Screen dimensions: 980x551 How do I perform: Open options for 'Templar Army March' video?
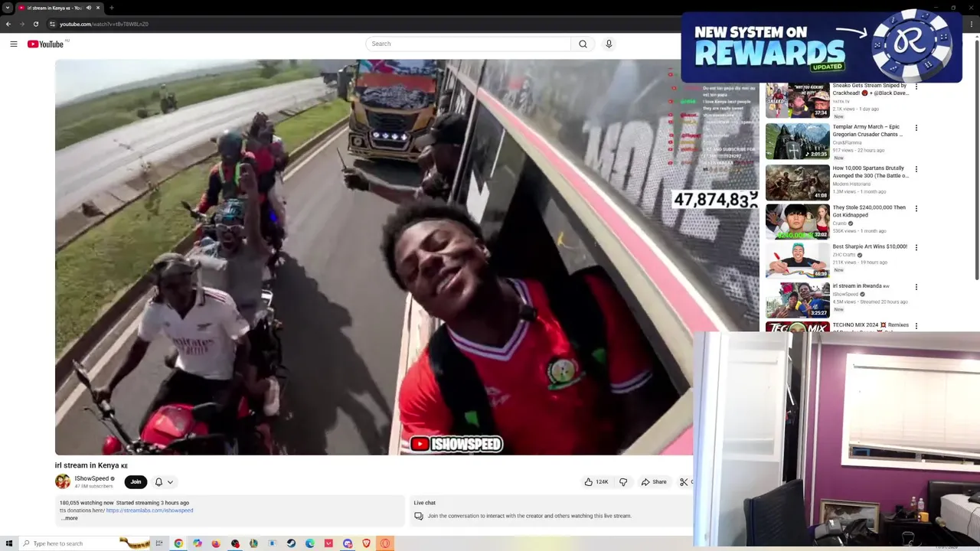coord(916,128)
